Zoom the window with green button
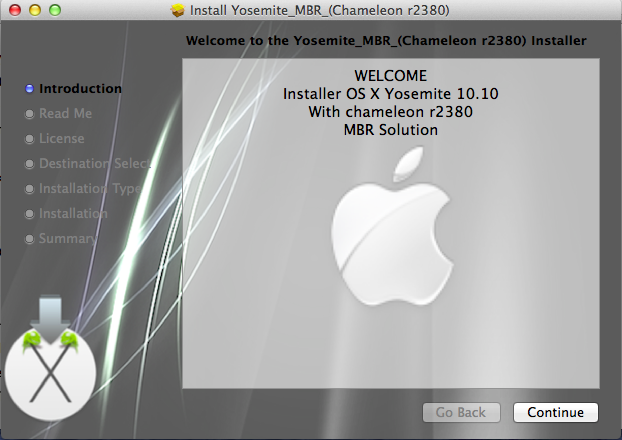Screen dimensions: 622x440 coord(55,10)
